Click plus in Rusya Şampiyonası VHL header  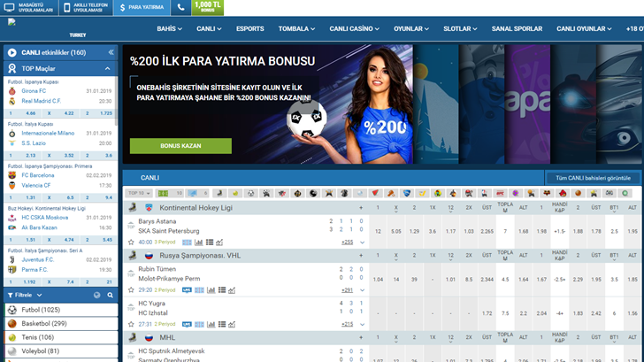click(x=361, y=256)
